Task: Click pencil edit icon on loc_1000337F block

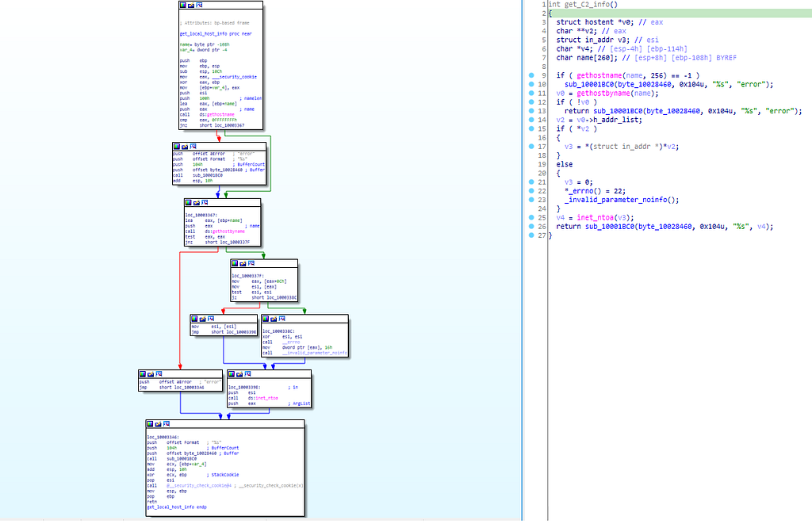Action: (243, 263)
